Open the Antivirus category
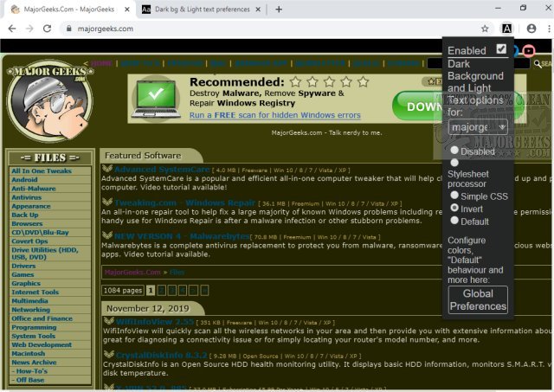554x392 pixels. 27,197
